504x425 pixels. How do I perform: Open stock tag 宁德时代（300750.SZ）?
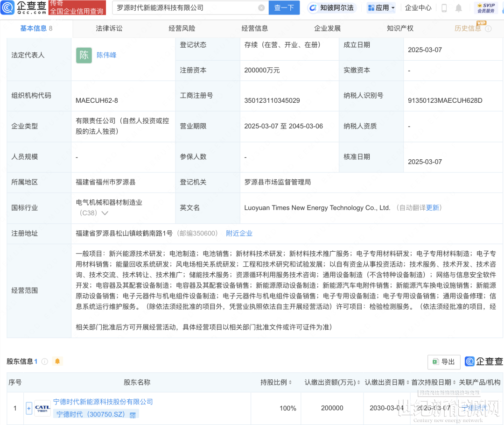pos(91,414)
